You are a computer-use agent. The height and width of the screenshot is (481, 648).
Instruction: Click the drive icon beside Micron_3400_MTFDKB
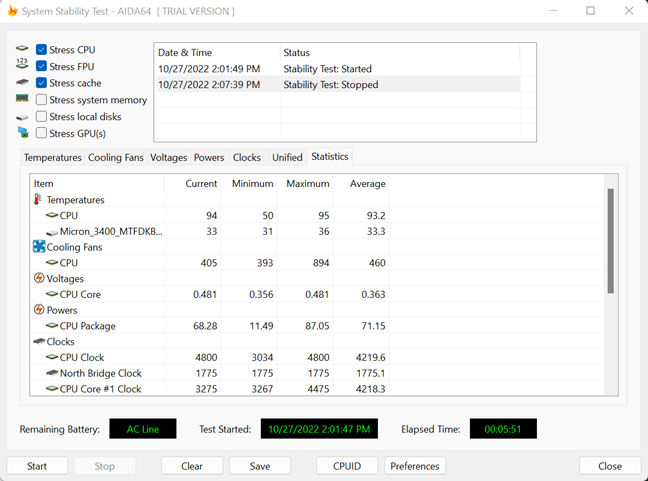(x=52, y=233)
